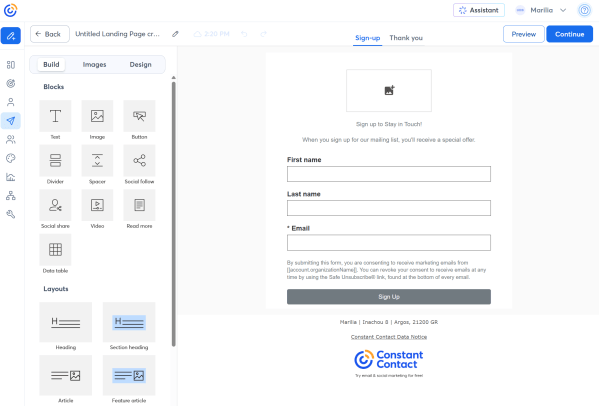Open the Create pencil icon in sidebar
The height and width of the screenshot is (406, 599).
[11, 36]
